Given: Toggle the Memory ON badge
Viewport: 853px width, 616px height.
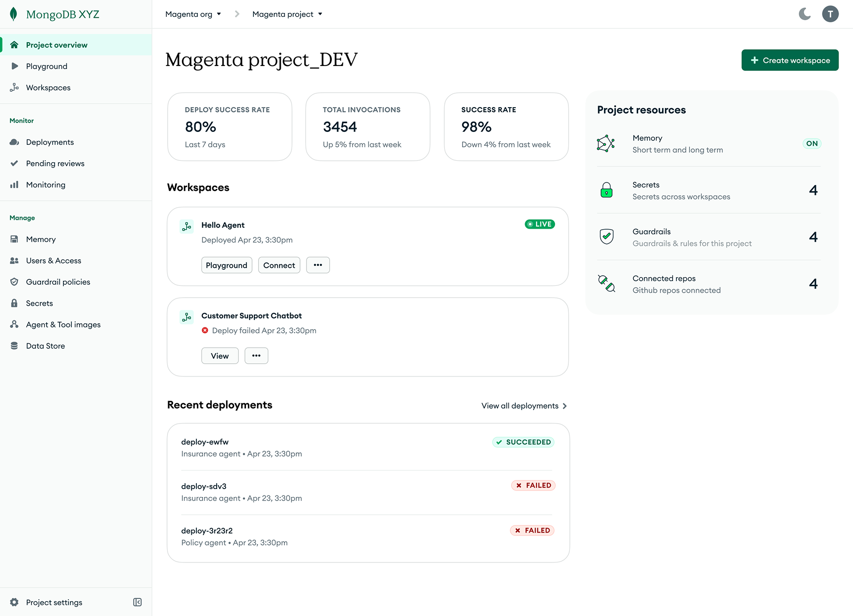Looking at the screenshot, I should point(812,143).
